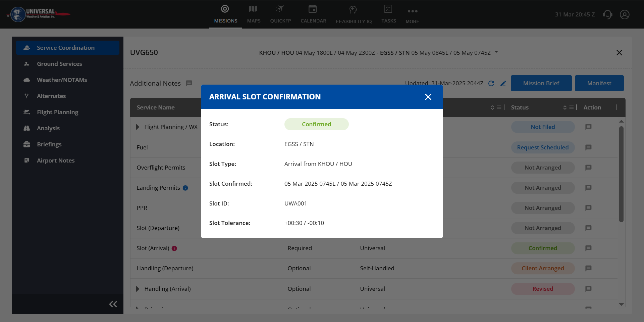Expand the Handling (Arrival) row

point(138,289)
